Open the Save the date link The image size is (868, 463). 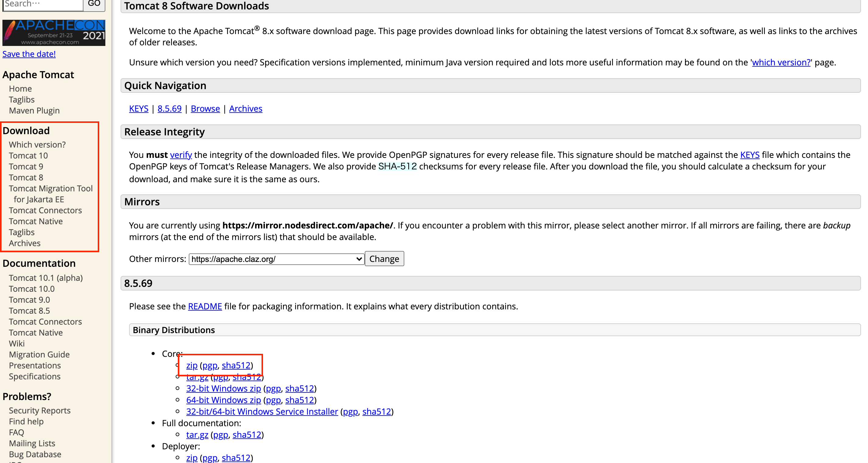29,54
